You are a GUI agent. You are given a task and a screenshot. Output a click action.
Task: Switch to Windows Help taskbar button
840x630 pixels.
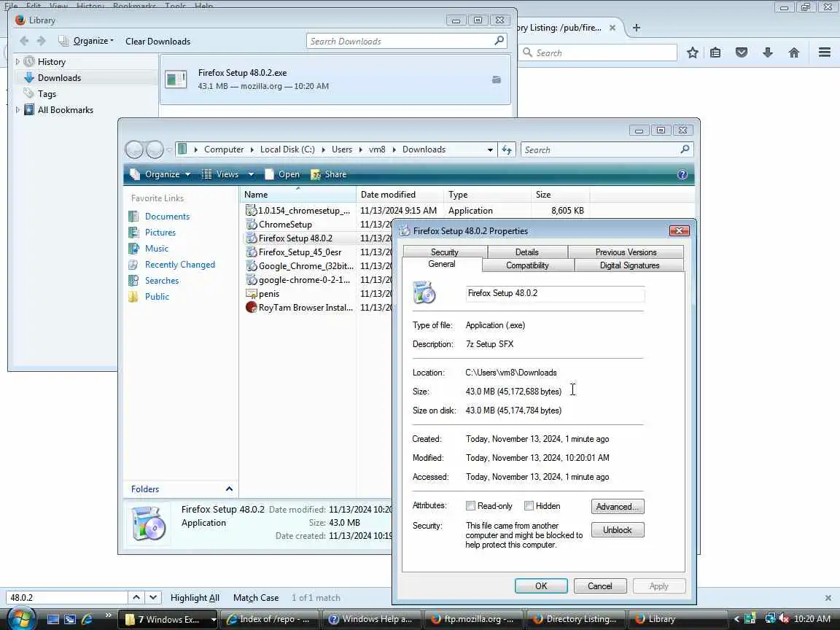click(370, 619)
